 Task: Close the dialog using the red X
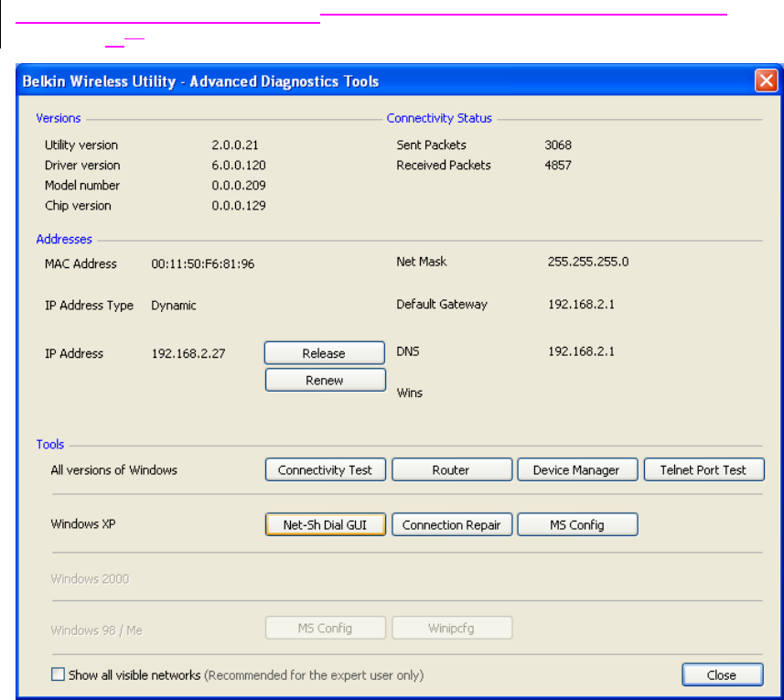[x=765, y=81]
